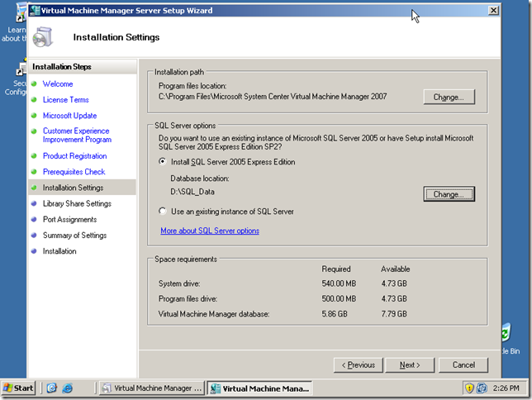The image size is (532, 400).
Task: Click the blue bullet beside Port Assignments
Action: click(34, 219)
